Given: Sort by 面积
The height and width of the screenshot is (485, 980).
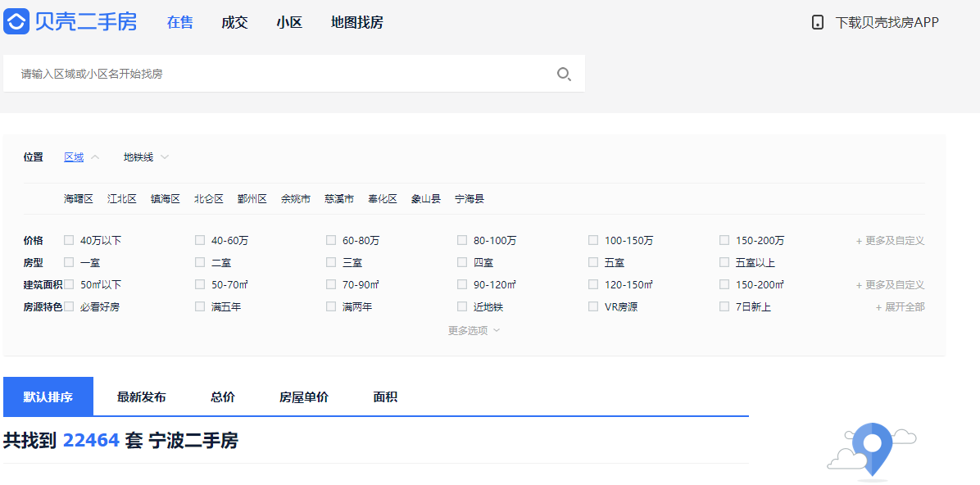Looking at the screenshot, I should click(385, 397).
